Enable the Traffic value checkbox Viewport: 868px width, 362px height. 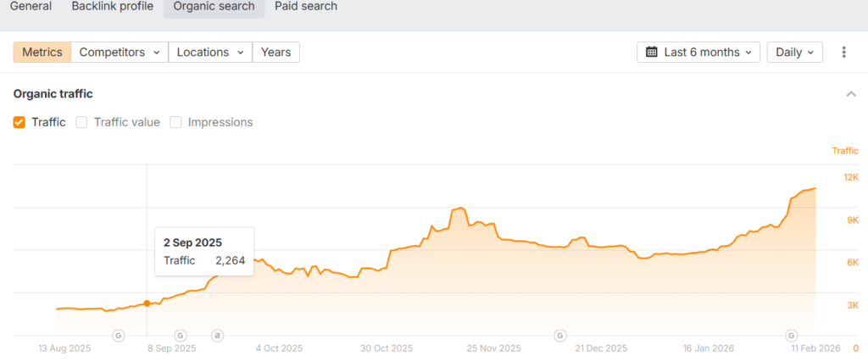click(82, 122)
